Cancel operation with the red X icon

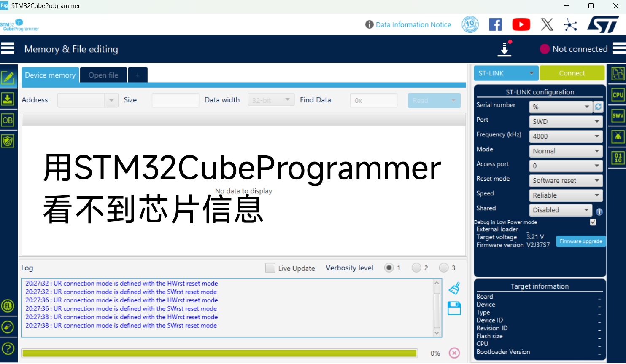pos(454,353)
